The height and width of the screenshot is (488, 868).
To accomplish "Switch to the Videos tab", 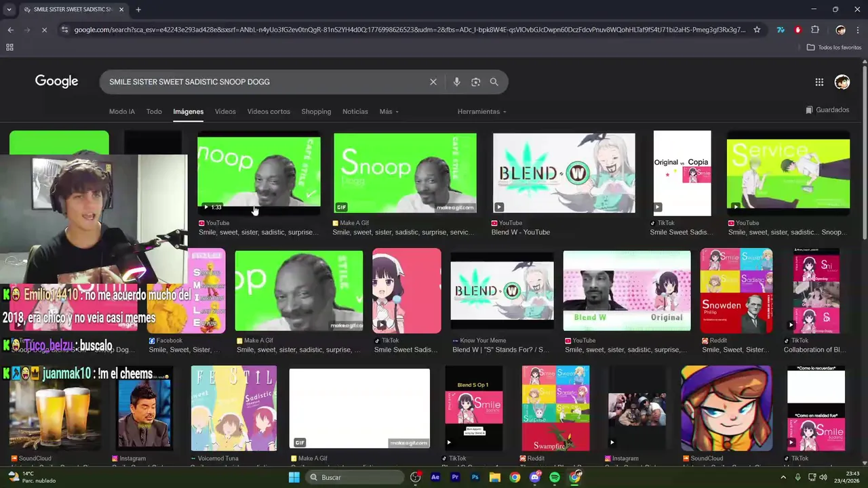I will pos(225,112).
